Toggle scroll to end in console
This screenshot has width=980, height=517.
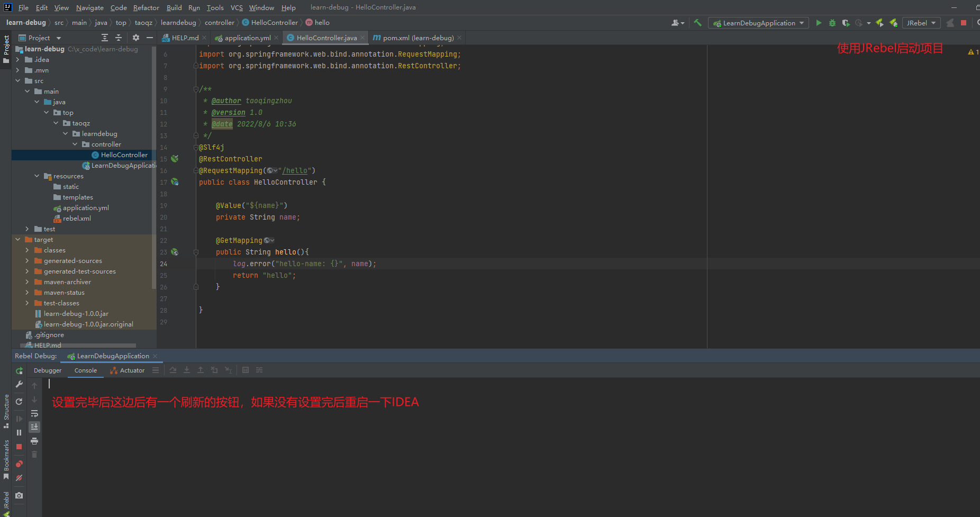(x=34, y=427)
